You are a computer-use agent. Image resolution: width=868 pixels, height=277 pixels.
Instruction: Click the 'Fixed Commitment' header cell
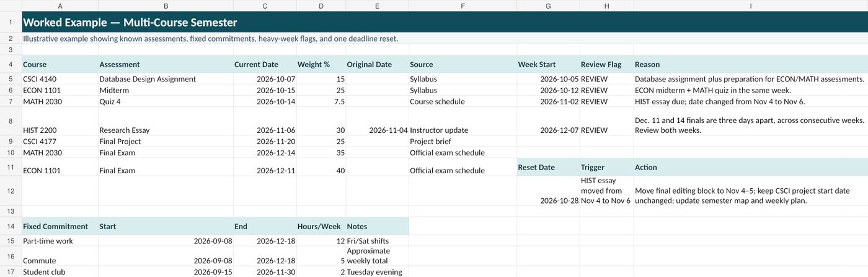pos(60,226)
